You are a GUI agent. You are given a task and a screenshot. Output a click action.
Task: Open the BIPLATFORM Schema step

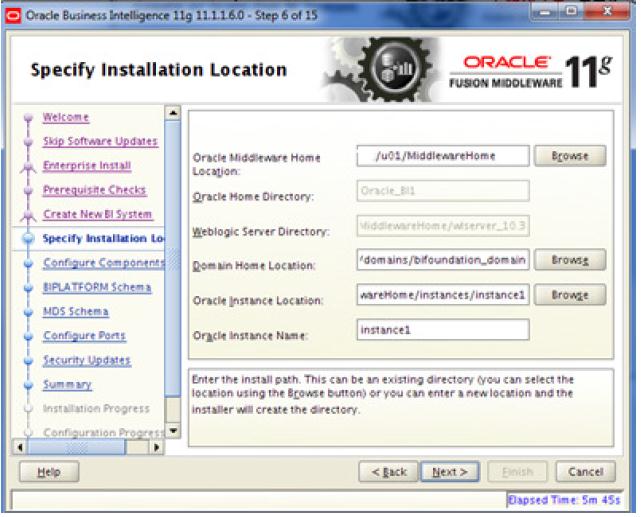point(97,287)
